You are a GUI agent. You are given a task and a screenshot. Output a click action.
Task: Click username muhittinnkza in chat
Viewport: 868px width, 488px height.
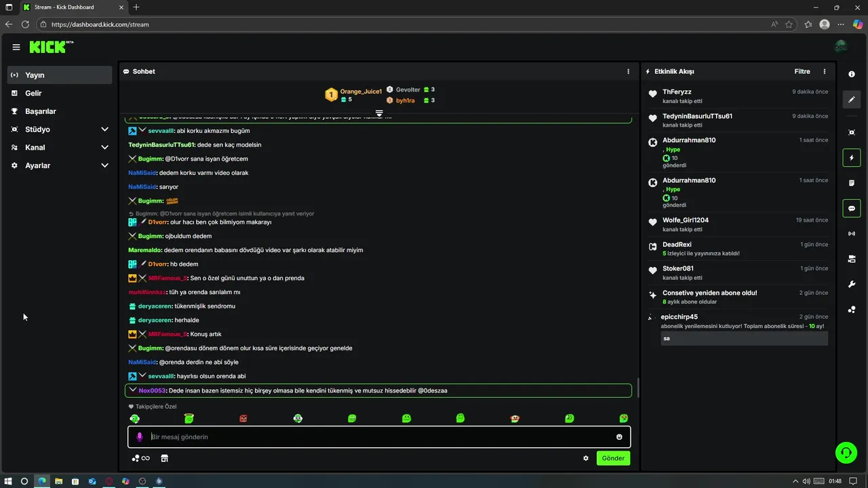pyautogui.click(x=147, y=292)
